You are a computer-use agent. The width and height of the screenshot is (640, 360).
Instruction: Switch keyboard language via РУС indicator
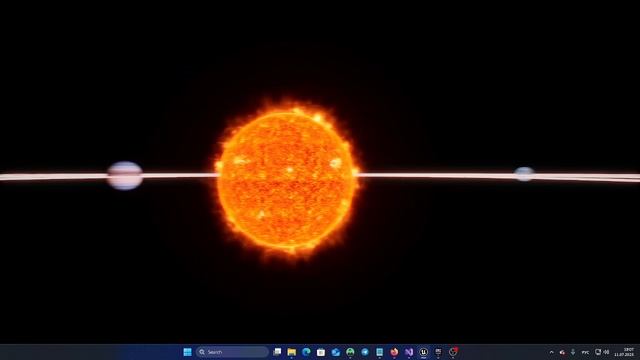pyautogui.click(x=585, y=352)
